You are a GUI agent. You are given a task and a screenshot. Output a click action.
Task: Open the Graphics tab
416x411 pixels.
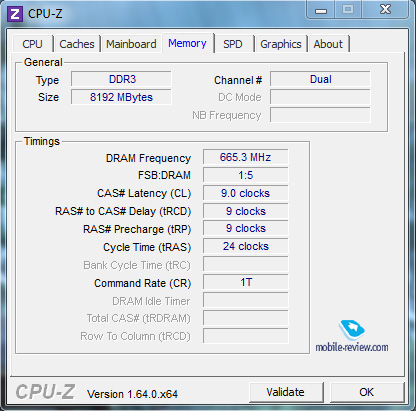pos(281,44)
